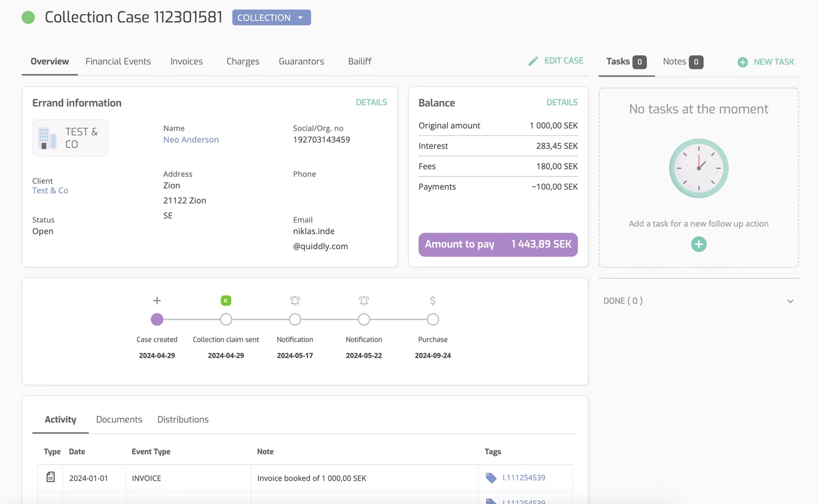Select the Overview tab

[49, 61]
